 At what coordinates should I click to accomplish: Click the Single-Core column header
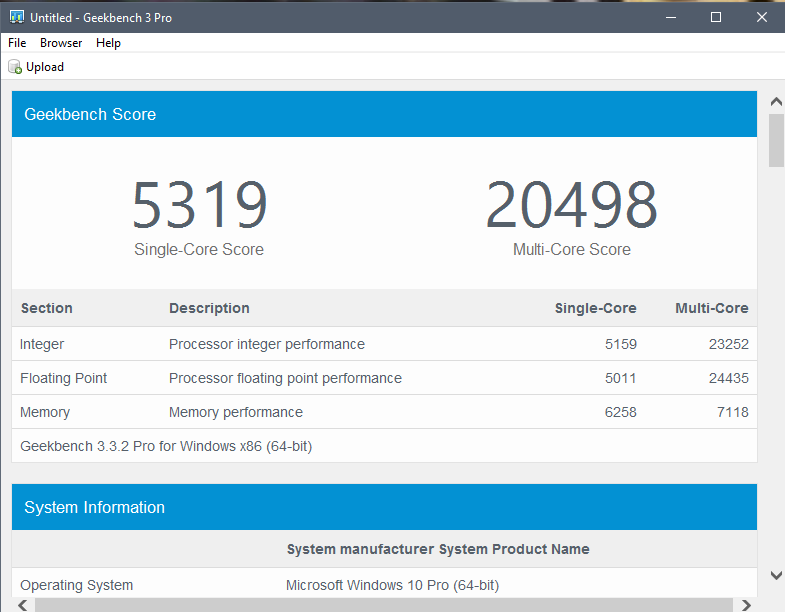(595, 309)
